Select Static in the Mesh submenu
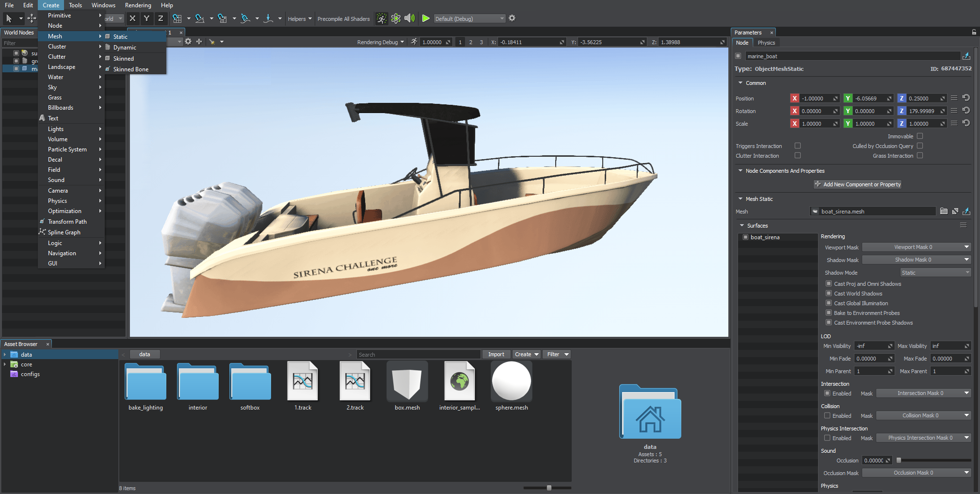This screenshot has width=980, height=494. (120, 37)
